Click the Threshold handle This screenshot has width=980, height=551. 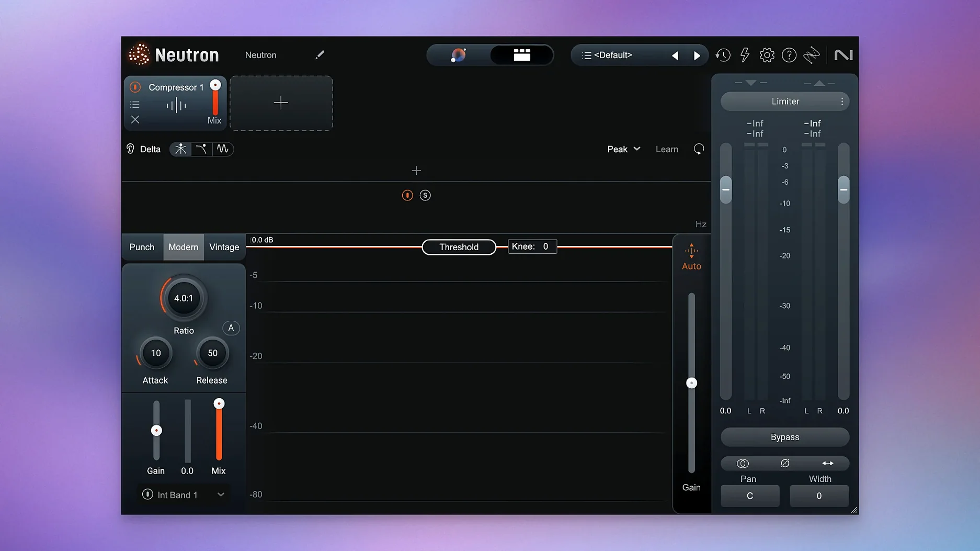click(x=459, y=247)
